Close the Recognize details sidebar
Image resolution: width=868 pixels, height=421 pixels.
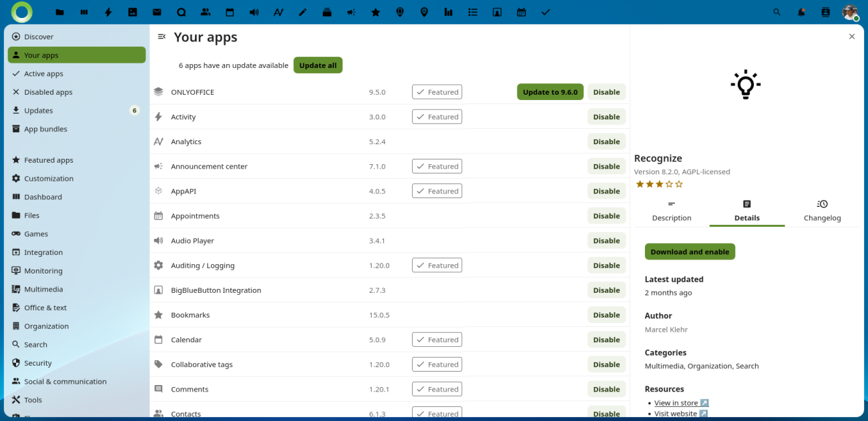click(852, 37)
